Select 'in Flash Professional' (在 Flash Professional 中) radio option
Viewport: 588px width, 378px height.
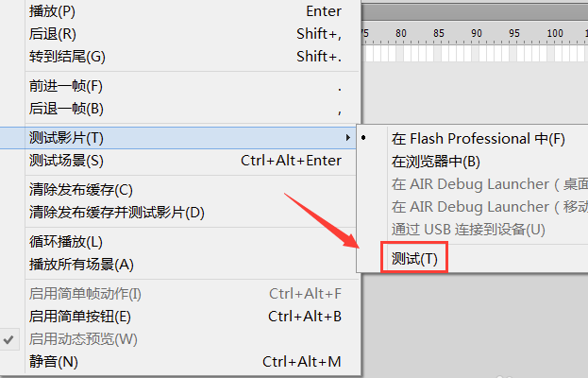[x=478, y=139]
